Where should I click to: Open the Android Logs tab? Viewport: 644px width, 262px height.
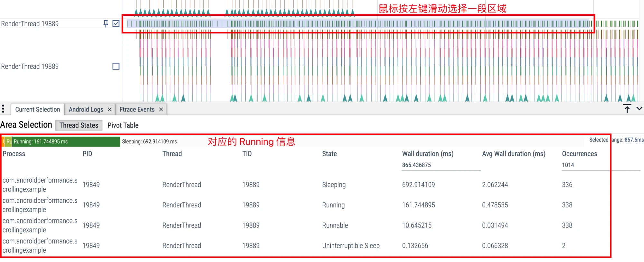point(86,110)
